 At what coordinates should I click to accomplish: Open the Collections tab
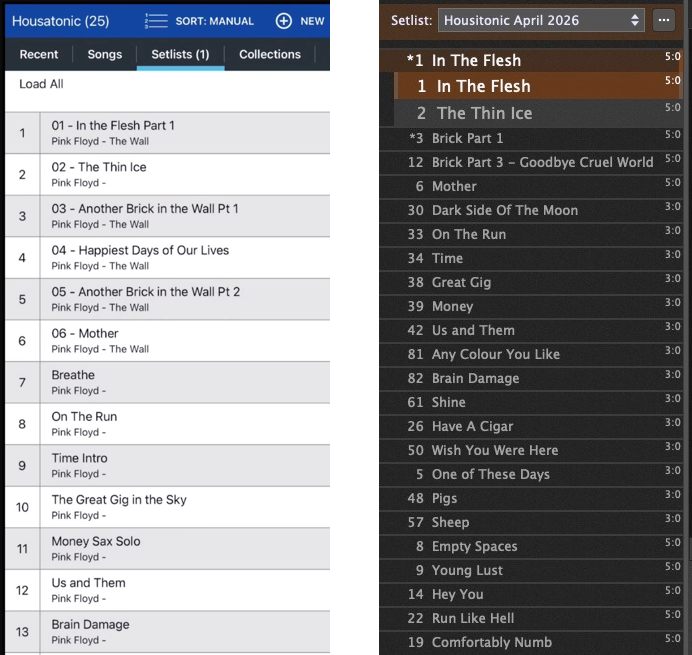[x=270, y=54]
